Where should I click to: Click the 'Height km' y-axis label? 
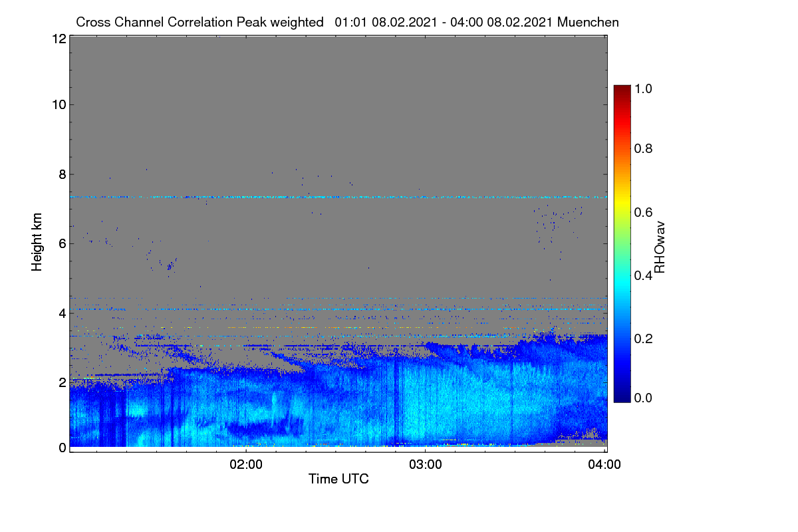click(x=37, y=242)
